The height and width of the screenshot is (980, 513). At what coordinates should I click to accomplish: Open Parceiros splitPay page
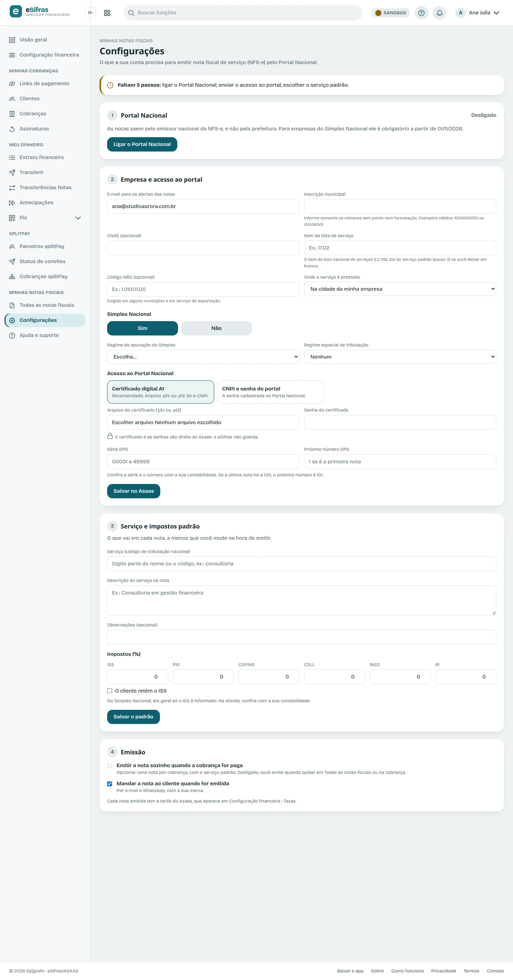click(45, 247)
